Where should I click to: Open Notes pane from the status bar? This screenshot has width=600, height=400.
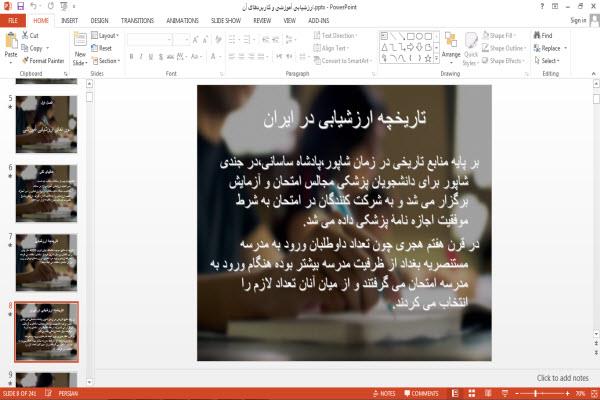[x=384, y=393]
